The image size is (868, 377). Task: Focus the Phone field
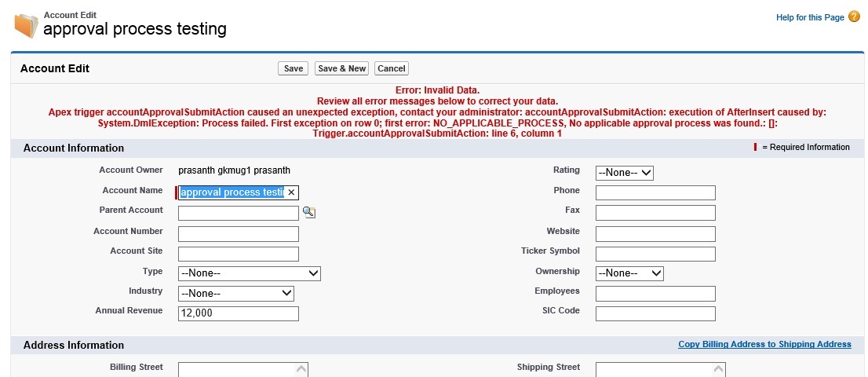[655, 192]
